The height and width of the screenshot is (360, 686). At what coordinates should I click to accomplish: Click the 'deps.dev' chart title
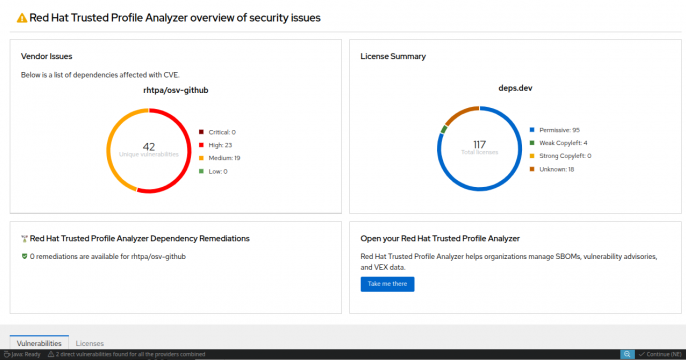coord(515,88)
